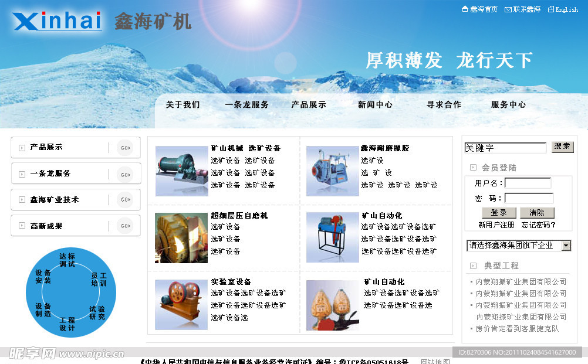Click arrow icon before 产品展示 sidebar item
This screenshot has width=588, height=364.
(x=22, y=148)
